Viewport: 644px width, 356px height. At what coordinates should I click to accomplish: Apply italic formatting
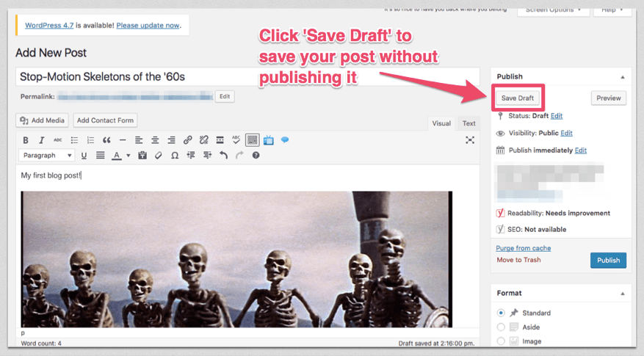pos(41,140)
